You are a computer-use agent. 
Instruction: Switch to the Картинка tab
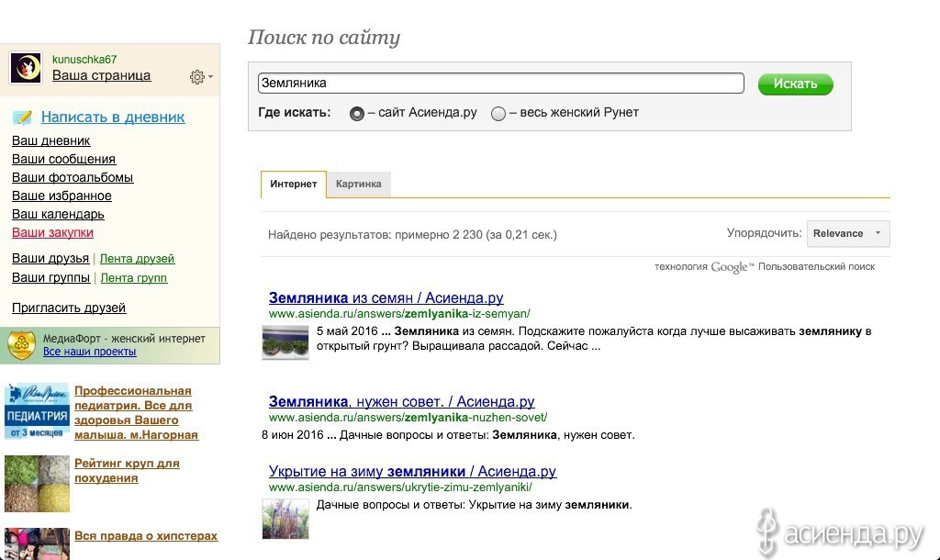[359, 185]
